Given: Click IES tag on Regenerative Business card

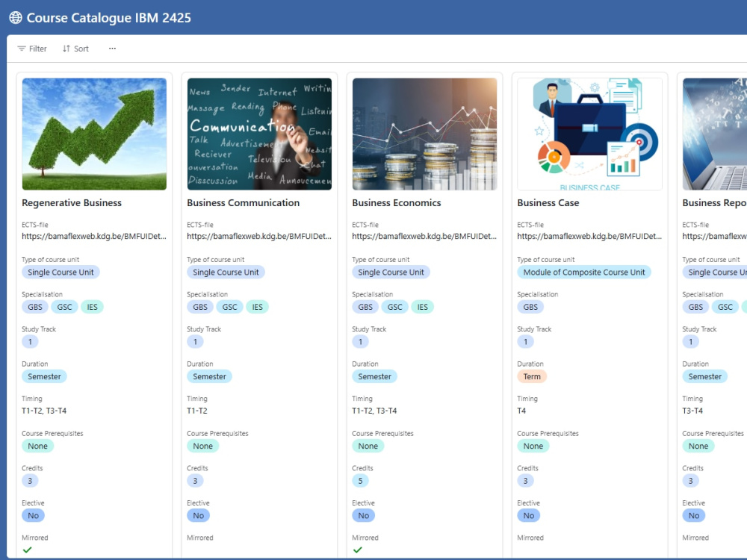Looking at the screenshot, I should [x=92, y=307].
